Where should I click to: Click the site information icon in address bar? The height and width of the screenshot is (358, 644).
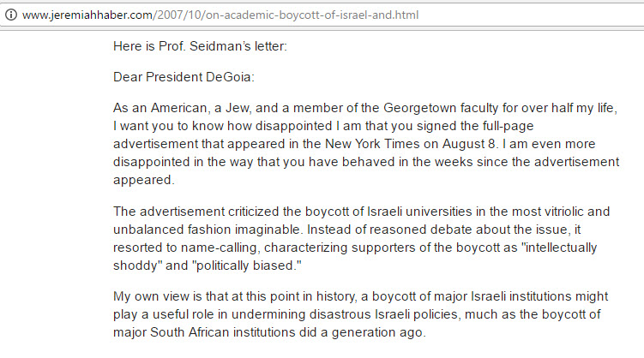10,15
